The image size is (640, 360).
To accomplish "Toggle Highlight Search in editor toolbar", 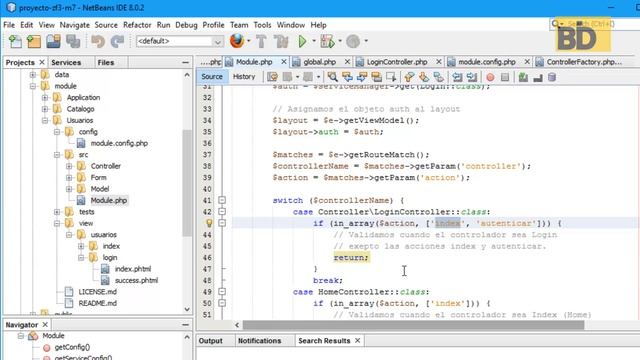I will 376,77.
